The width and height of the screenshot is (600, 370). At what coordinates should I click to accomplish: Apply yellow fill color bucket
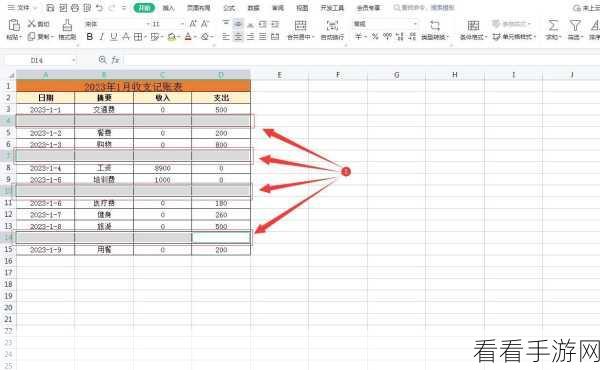click(172, 37)
